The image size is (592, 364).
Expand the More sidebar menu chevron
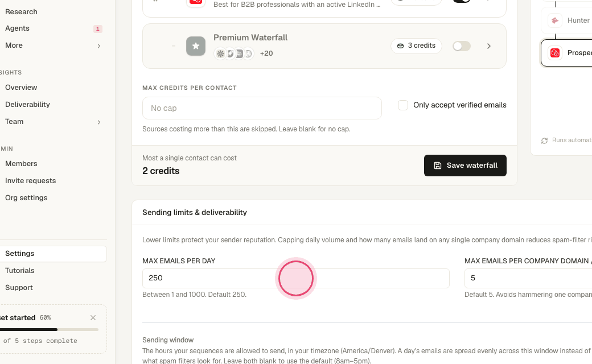click(99, 46)
